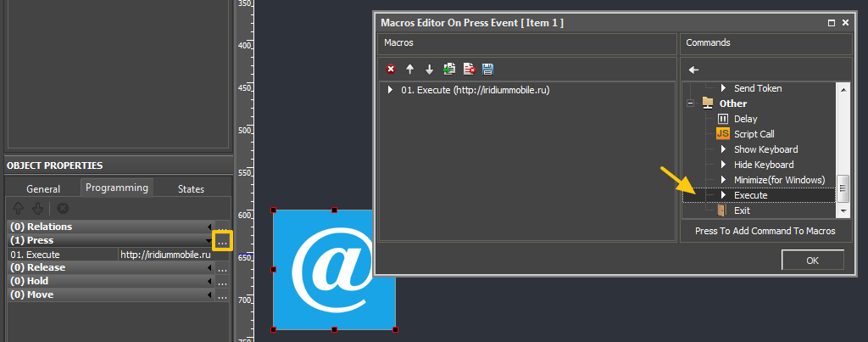Switch to the General tab
The image size is (868, 342).
43,188
